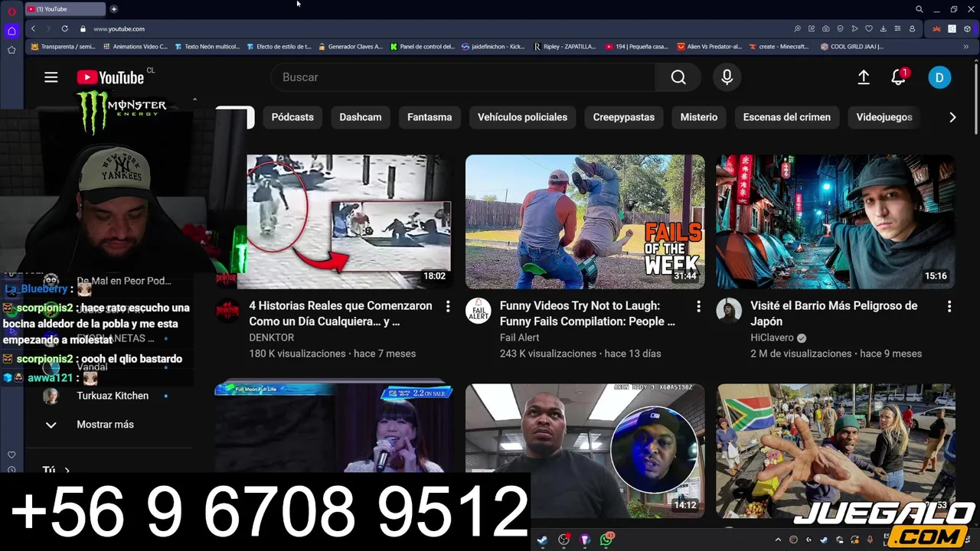Go to DENKTOR channel name

tap(272, 337)
